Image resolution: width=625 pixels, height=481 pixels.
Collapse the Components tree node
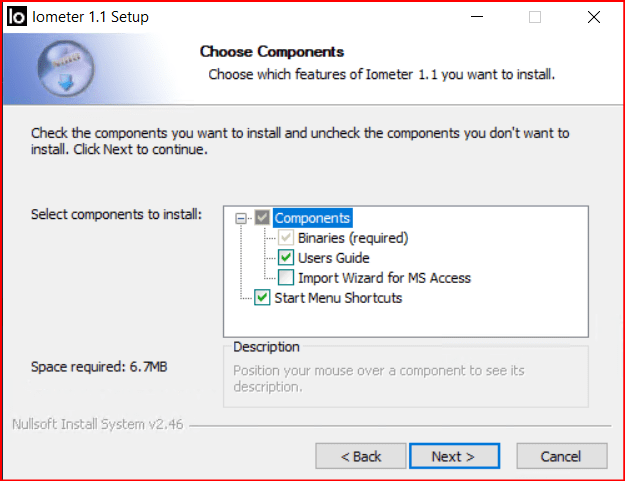(x=241, y=218)
